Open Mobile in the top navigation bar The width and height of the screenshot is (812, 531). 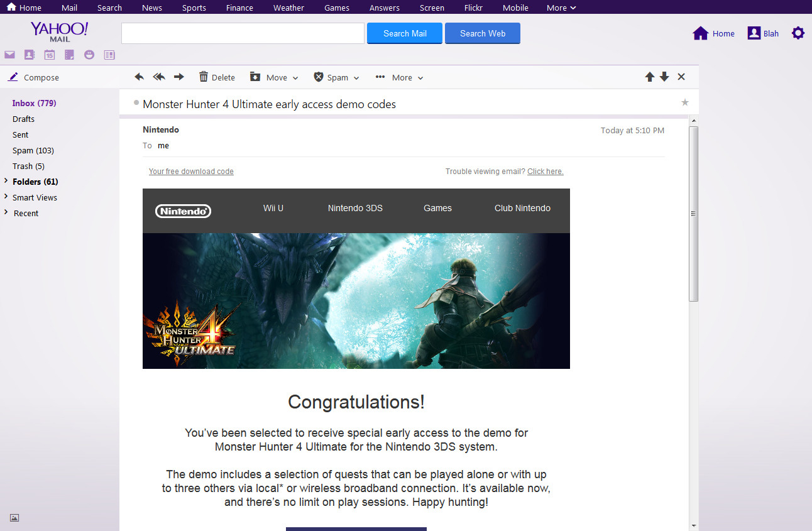pos(515,8)
